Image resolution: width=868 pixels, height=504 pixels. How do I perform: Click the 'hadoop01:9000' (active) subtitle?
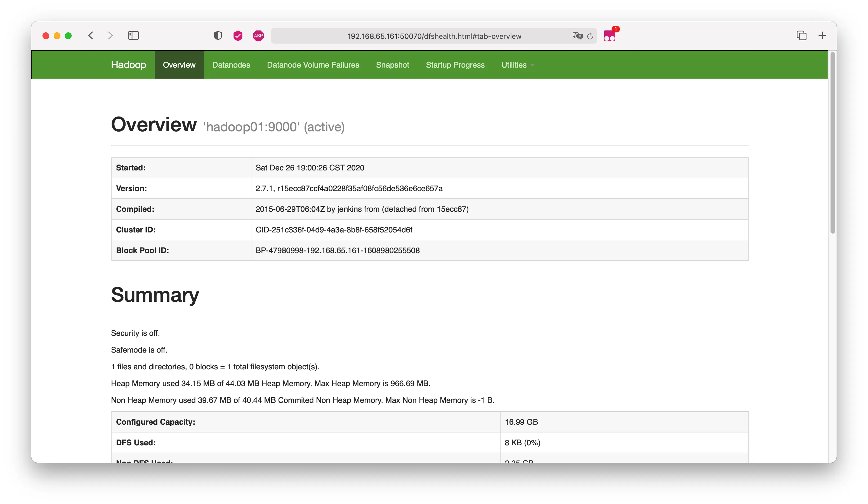click(x=274, y=127)
